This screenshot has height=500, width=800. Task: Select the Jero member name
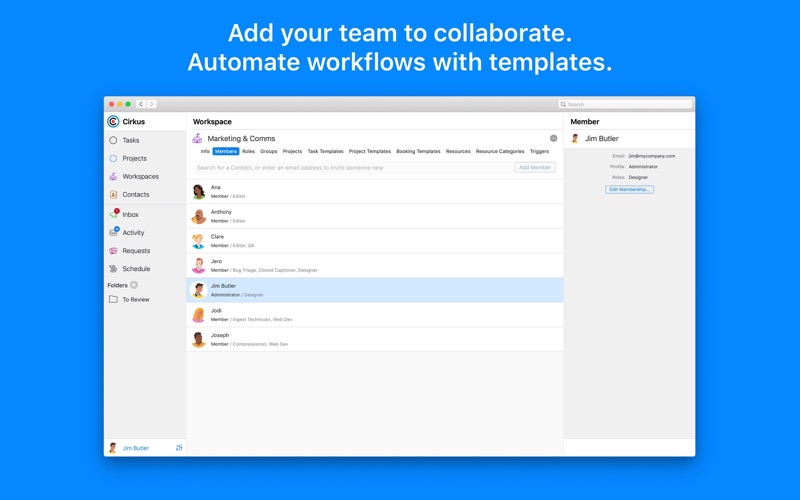click(216, 261)
